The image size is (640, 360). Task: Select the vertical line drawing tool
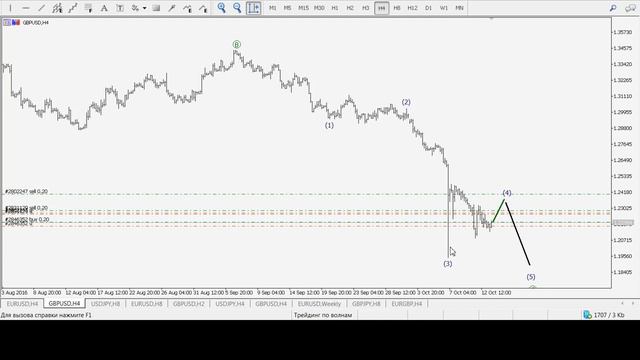(10, 8)
